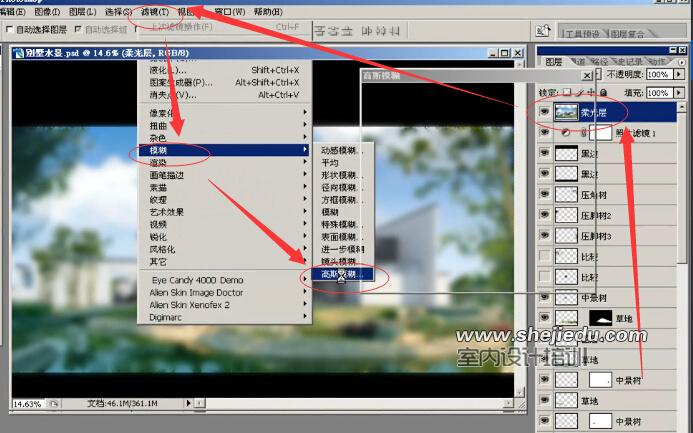Open the Layers panel flyout menu arrow
The image size is (693, 433).
pyautogui.click(x=682, y=62)
